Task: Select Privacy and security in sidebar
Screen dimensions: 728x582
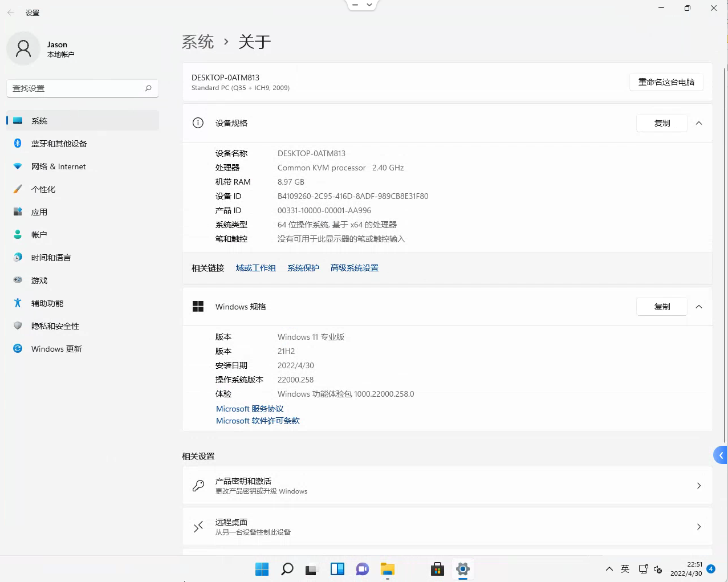Action: [55, 326]
